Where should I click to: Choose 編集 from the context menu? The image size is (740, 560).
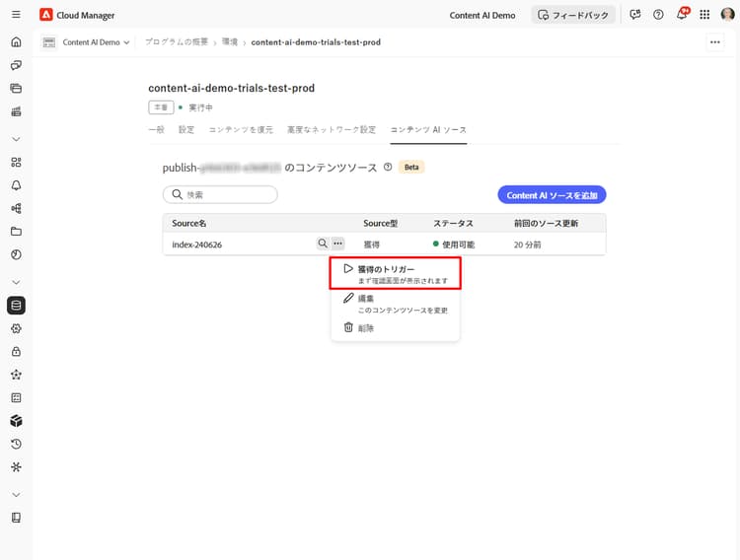395,304
